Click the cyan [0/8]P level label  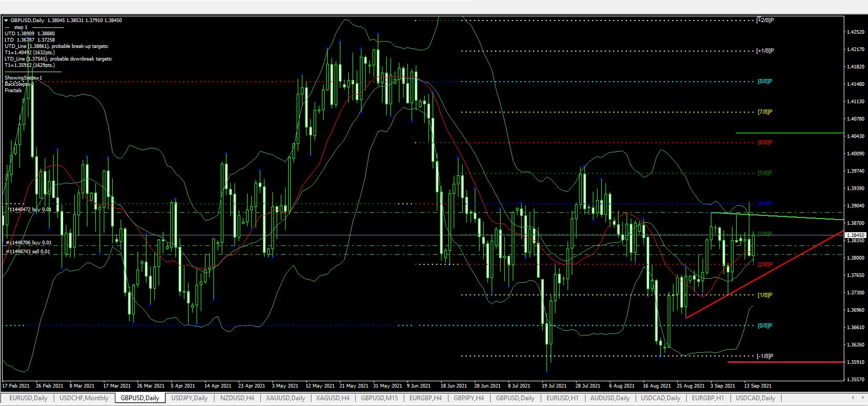[x=765, y=326]
